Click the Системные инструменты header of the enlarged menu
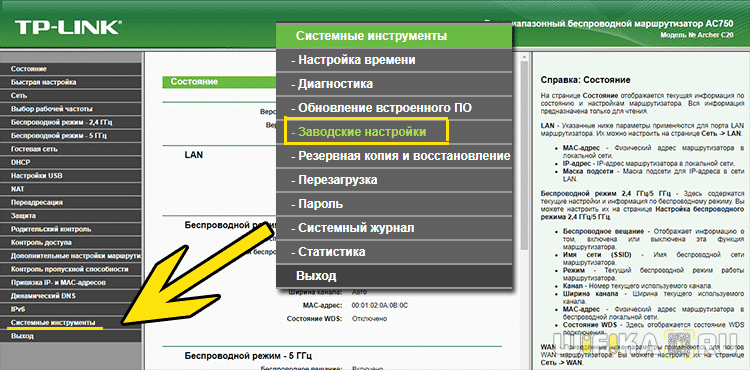This screenshot has height=370, width=750. point(394,36)
